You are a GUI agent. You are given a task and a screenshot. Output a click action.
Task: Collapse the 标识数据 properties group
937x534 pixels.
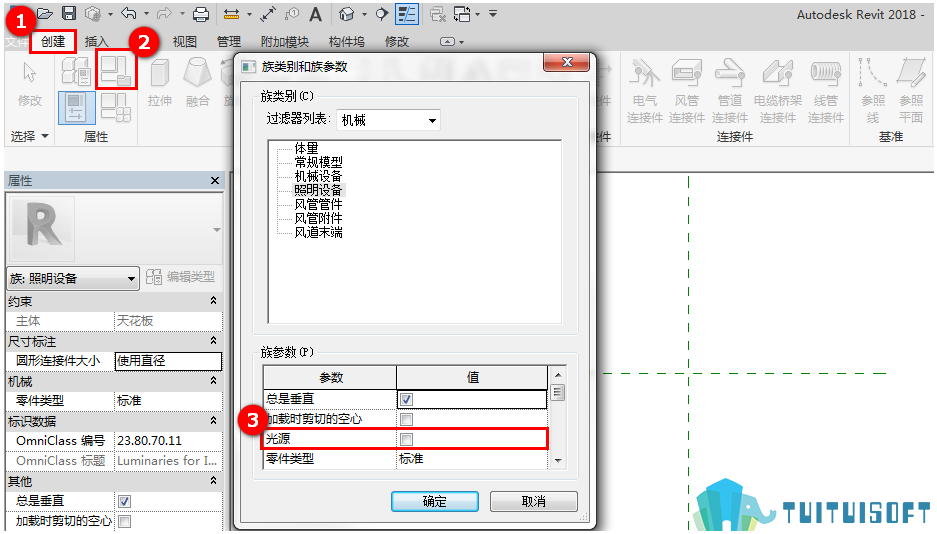tap(213, 421)
